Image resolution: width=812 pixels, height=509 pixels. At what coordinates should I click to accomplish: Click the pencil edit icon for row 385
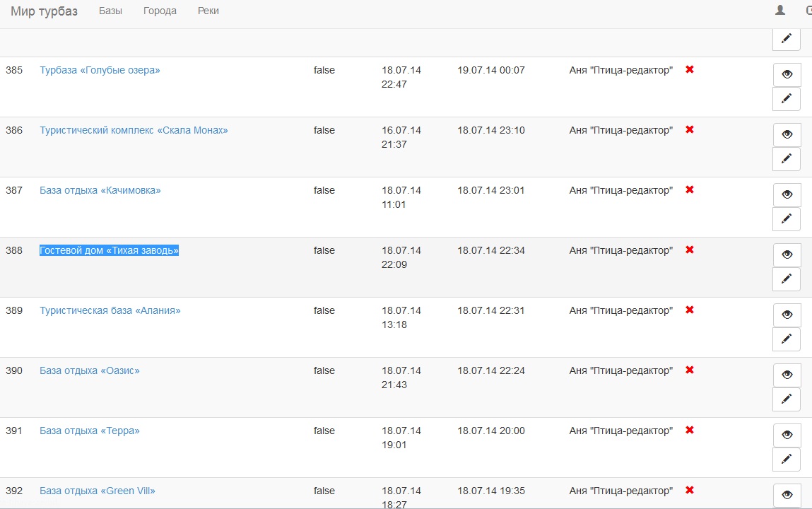coord(787,99)
